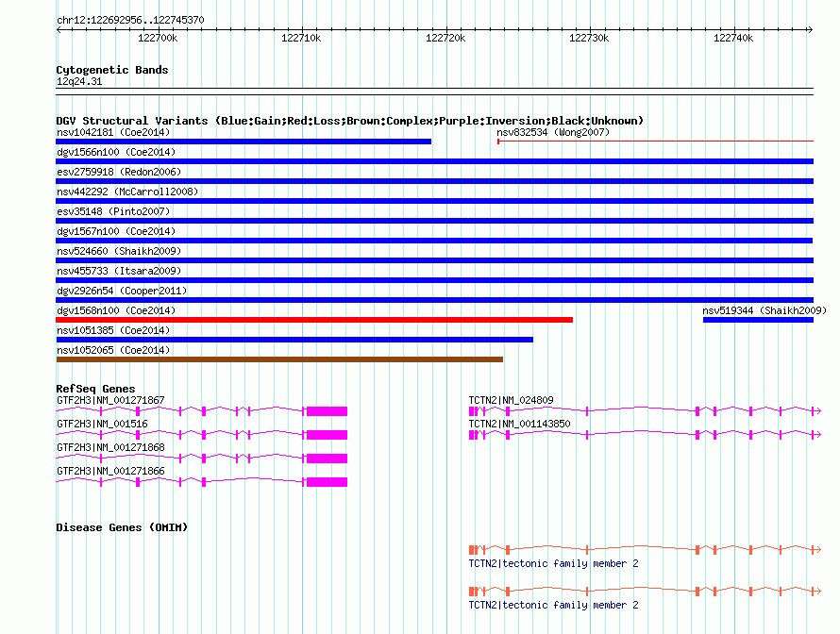The width and height of the screenshot is (840, 634).
Task: Click the blue bar under dgv1566n100
Action: (435, 161)
